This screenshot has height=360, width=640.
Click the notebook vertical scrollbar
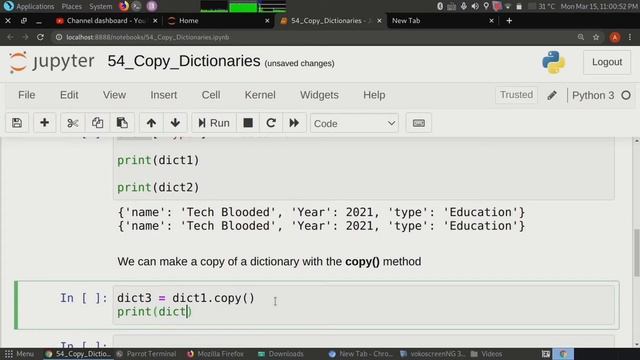(x=636, y=253)
